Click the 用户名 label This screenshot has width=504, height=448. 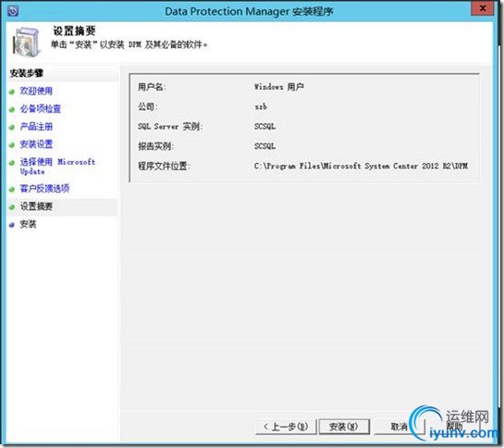[x=152, y=87]
